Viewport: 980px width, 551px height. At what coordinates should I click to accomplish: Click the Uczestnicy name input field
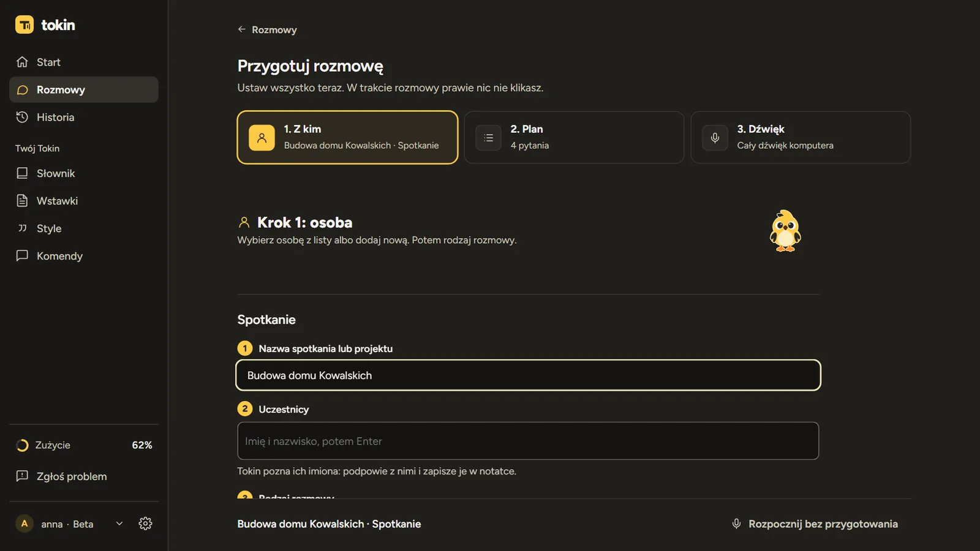point(528,441)
